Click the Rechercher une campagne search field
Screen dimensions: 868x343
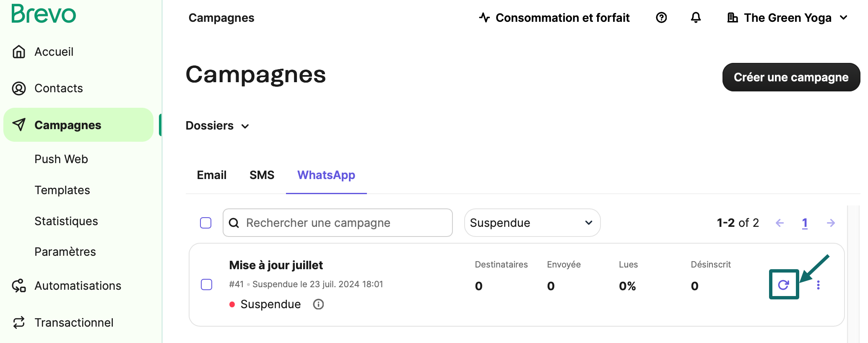338,223
